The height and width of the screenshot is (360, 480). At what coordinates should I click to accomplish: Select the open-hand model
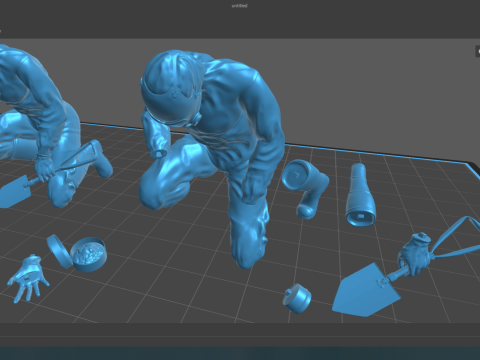pyautogui.click(x=28, y=278)
